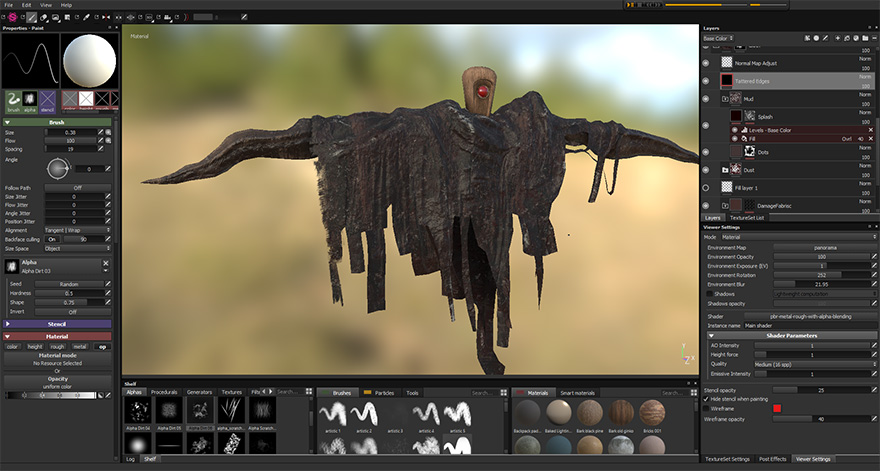Viewport: 880px width, 471px height.
Task: Click the alpha preset icon in Properties
Action: (30, 100)
